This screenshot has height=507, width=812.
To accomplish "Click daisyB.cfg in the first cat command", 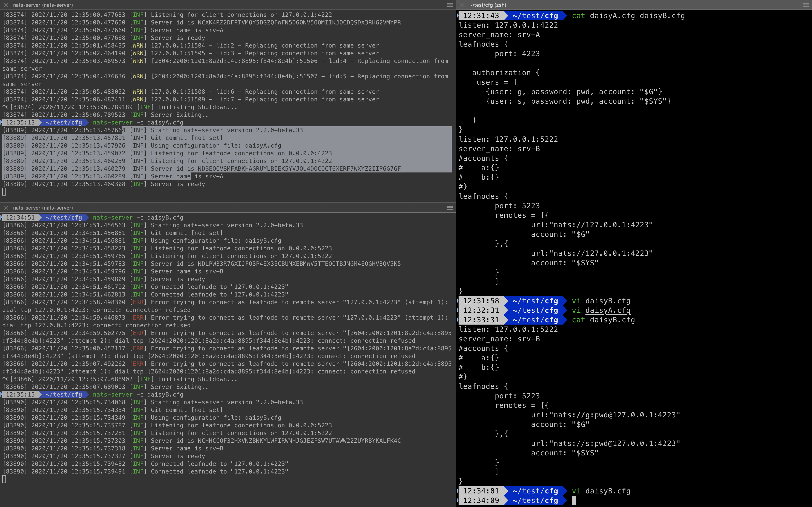I will pyautogui.click(x=662, y=16).
